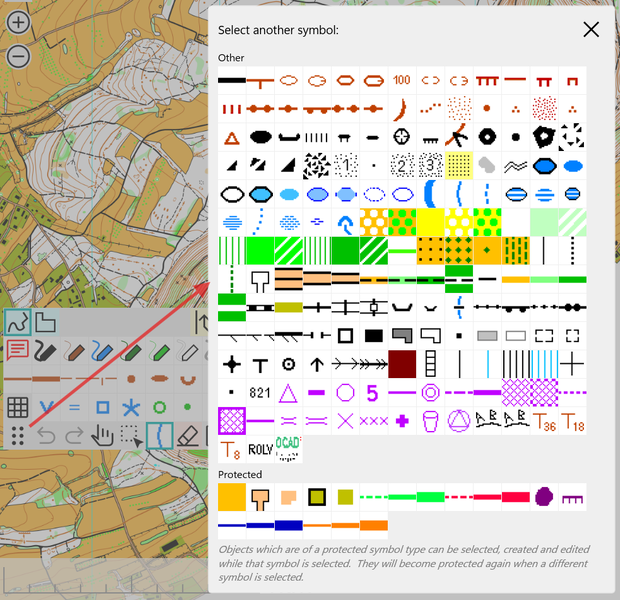Select the dark maroon square symbol

pyautogui.click(x=402, y=364)
